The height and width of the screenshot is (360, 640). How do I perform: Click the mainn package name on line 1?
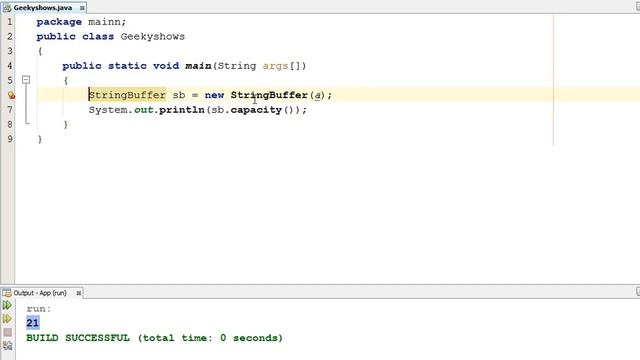pos(104,22)
